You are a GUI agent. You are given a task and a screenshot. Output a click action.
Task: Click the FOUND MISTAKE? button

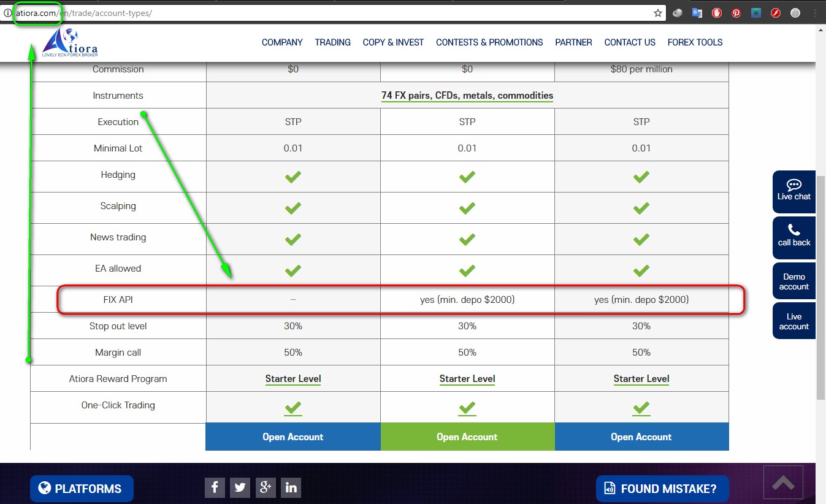pyautogui.click(x=662, y=489)
